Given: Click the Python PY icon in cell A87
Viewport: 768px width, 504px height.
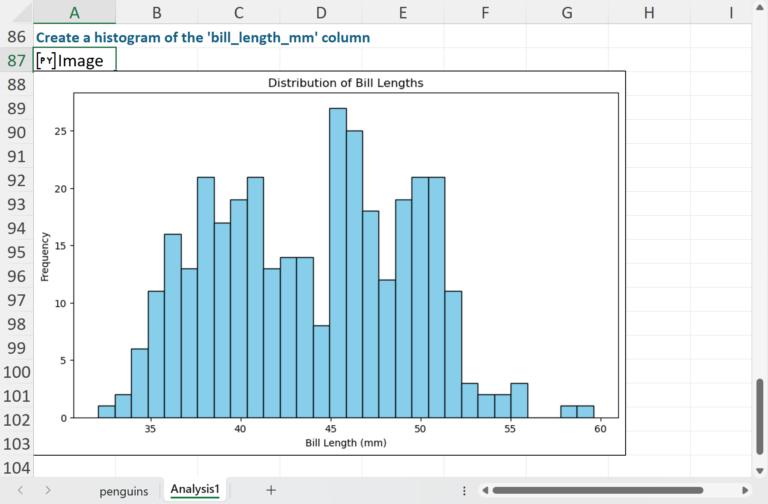Looking at the screenshot, I should coord(46,61).
